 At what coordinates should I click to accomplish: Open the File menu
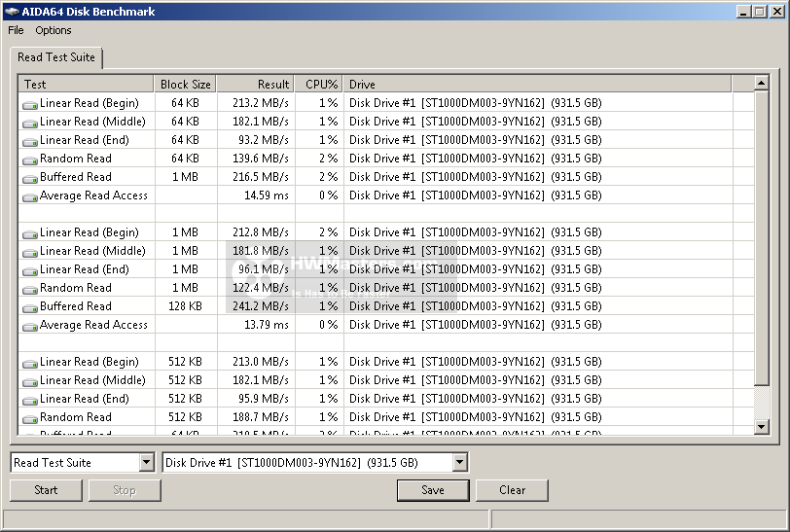(16, 30)
